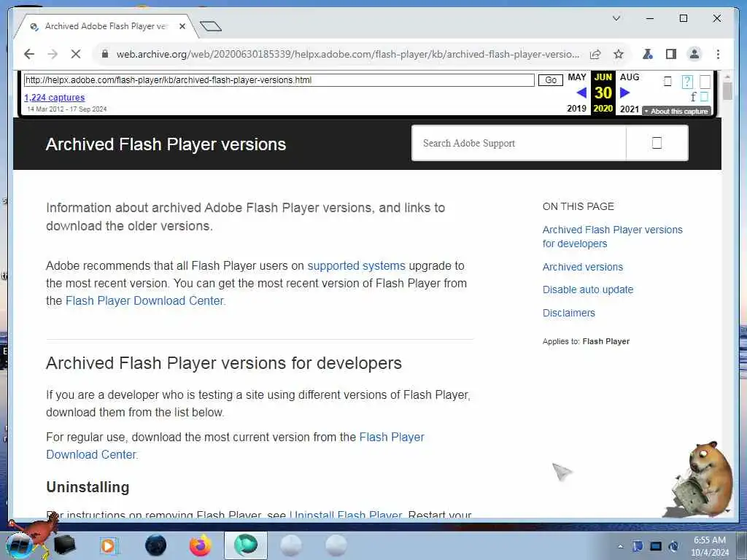Open the Windows Start menu
747x560 pixels.
coord(20,545)
